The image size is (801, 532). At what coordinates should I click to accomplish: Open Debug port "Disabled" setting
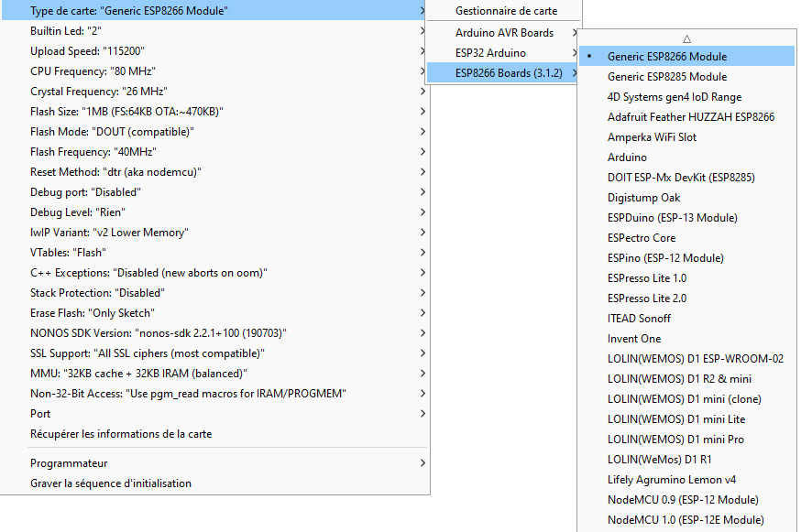214,192
